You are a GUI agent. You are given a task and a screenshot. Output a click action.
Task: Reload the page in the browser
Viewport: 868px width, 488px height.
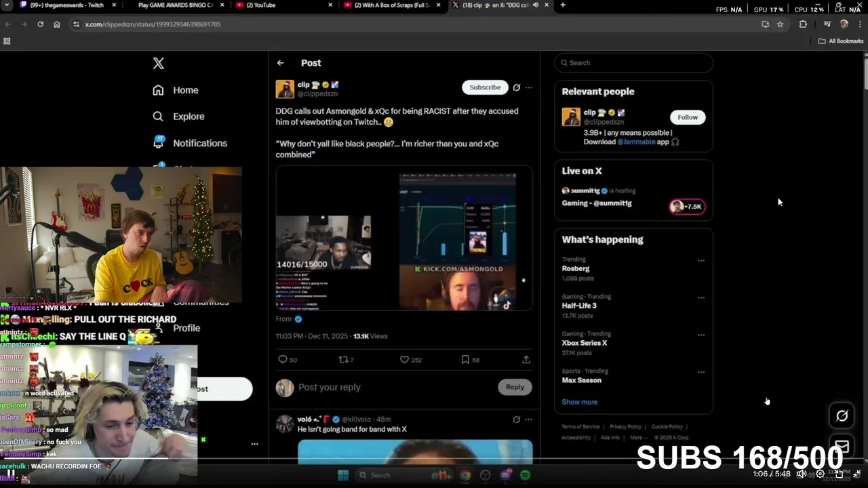(40, 24)
